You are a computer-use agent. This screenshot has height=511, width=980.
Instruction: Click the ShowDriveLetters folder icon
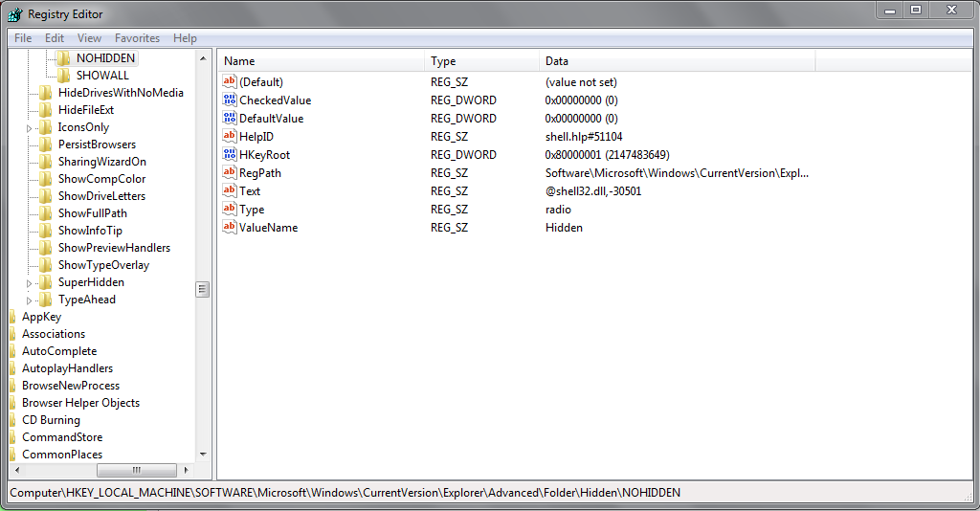[45, 196]
